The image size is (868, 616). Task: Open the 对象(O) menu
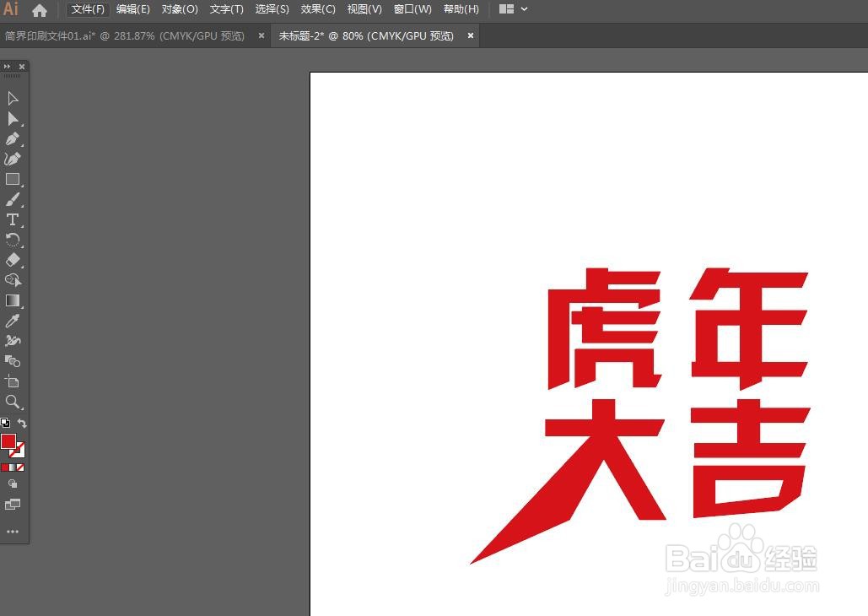pyautogui.click(x=180, y=9)
